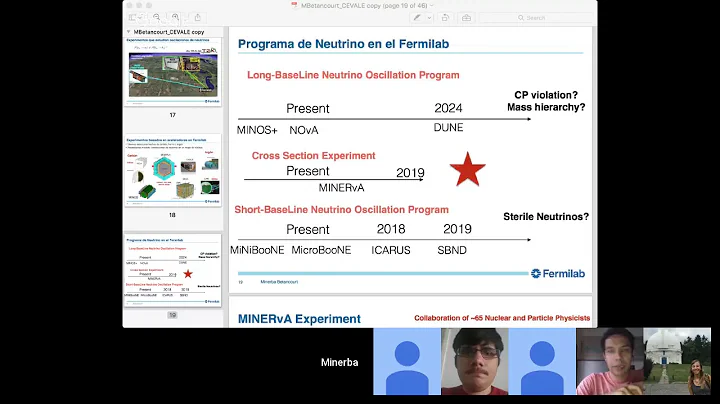Open page 18 thumbnail in sidebar
The image size is (720, 404).
click(x=173, y=170)
